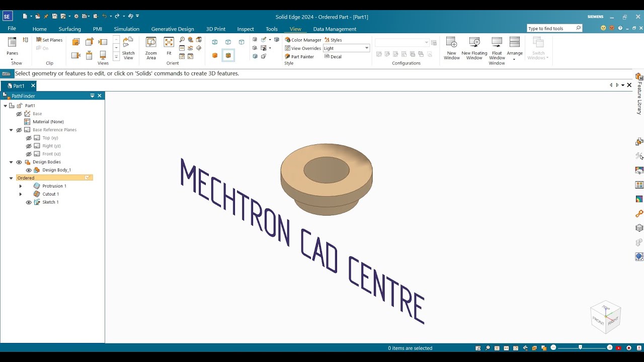Click the record icon in status bar
644x362 pixels.
pos(629,348)
